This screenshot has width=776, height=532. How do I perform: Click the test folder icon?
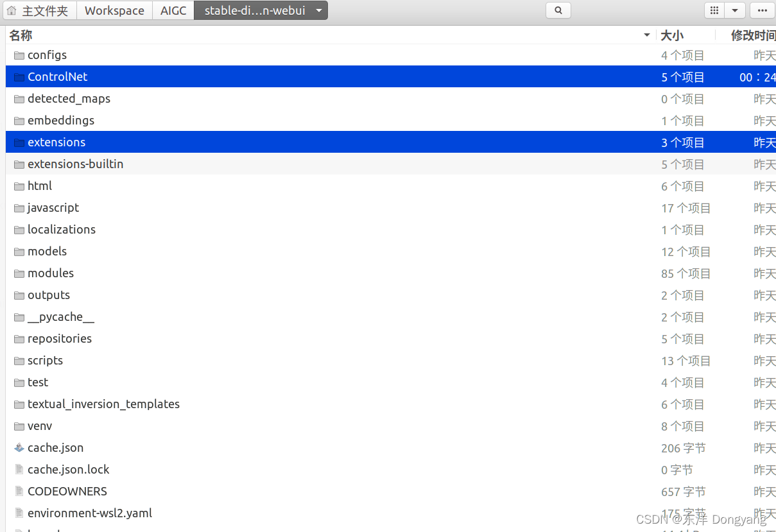pyautogui.click(x=19, y=382)
